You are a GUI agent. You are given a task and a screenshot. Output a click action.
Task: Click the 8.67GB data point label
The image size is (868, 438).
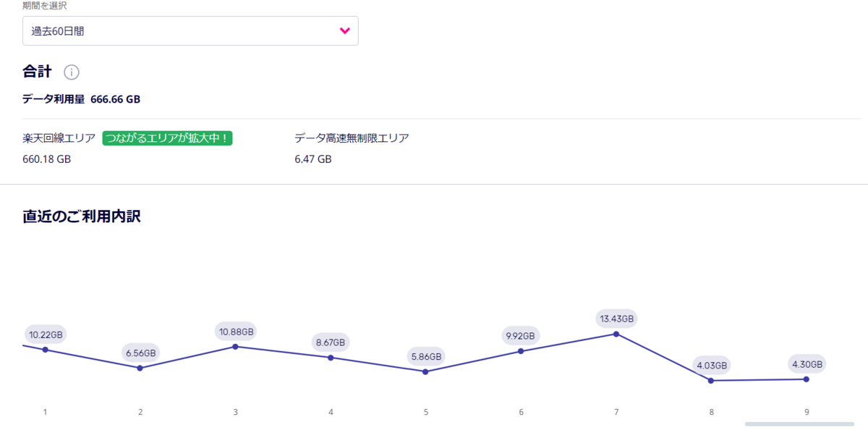point(331,342)
